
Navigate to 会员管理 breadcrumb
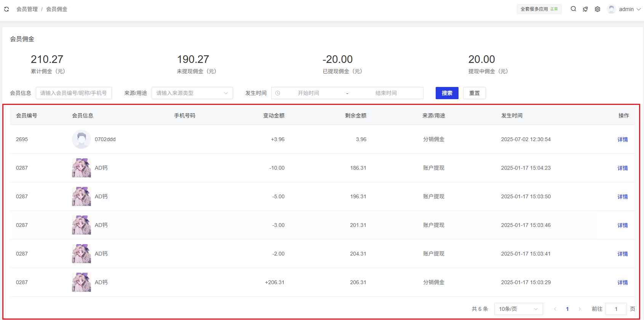(27, 9)
